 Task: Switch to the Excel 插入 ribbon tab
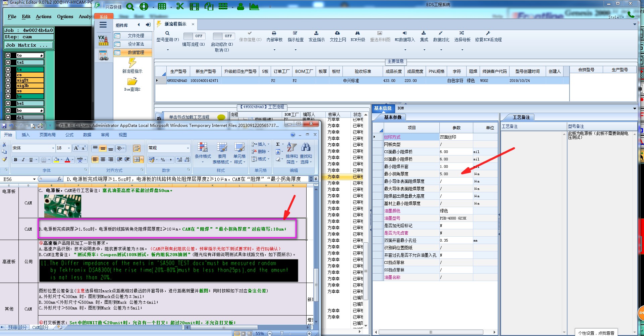click(25, 135)
